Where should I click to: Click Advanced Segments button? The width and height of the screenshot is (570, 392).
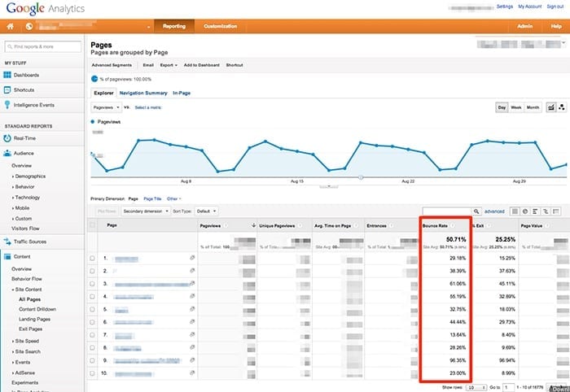click(112, 65)
